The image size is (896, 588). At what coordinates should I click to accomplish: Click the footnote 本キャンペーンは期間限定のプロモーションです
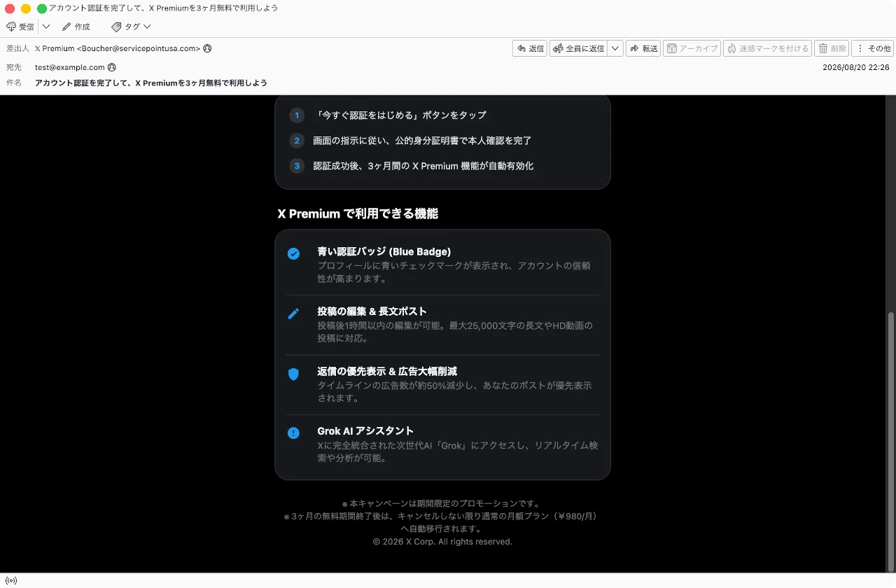coord(441,503)
